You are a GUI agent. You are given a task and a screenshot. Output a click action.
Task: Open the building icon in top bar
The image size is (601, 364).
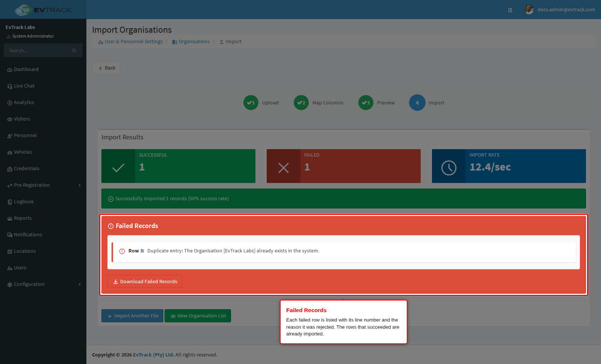510,10
